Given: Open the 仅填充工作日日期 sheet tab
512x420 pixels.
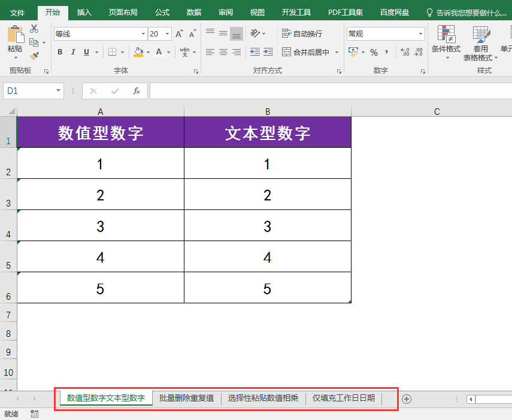Looking at the screenshot, I should [x=344, y=398].
